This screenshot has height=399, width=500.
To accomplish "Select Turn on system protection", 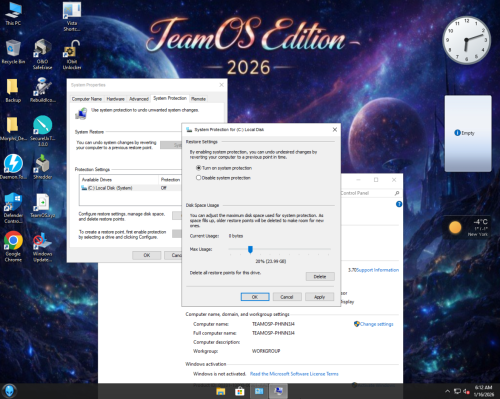I will point(224,168).
